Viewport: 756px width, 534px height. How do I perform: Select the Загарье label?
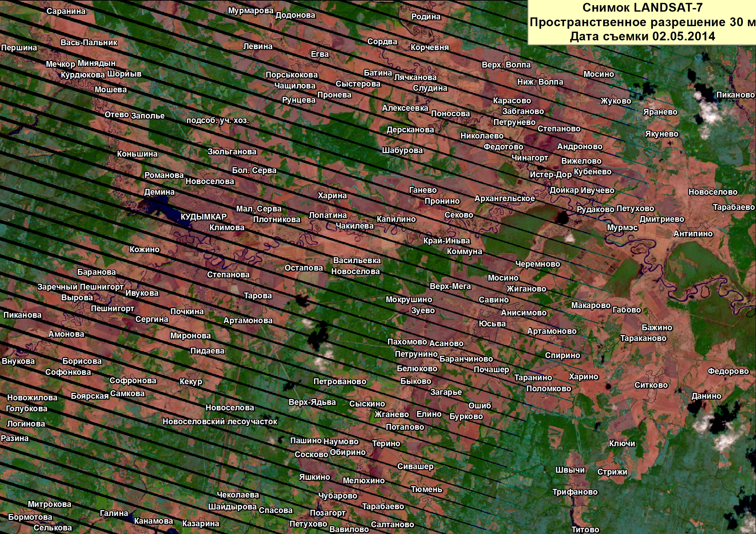coord(446,393)
